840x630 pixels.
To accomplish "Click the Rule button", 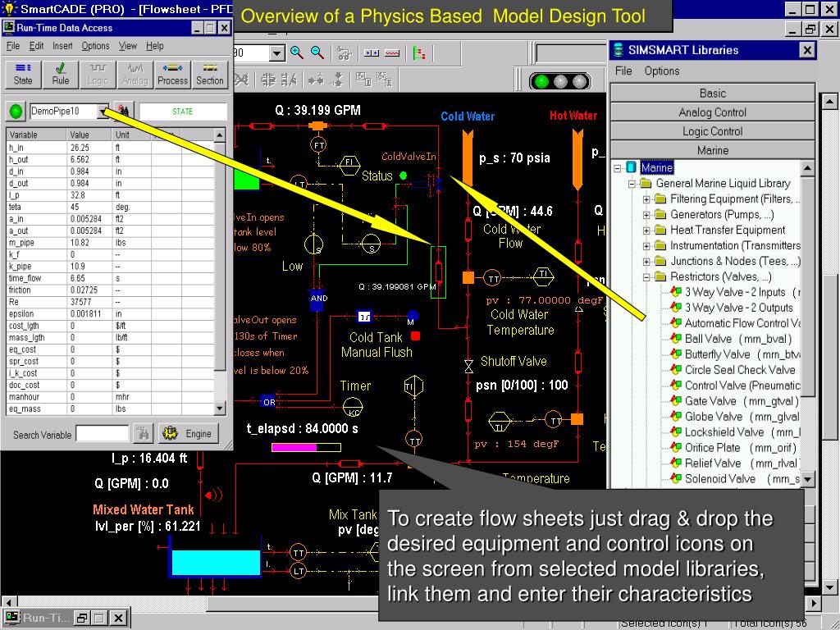I will [x=60, y=75].
